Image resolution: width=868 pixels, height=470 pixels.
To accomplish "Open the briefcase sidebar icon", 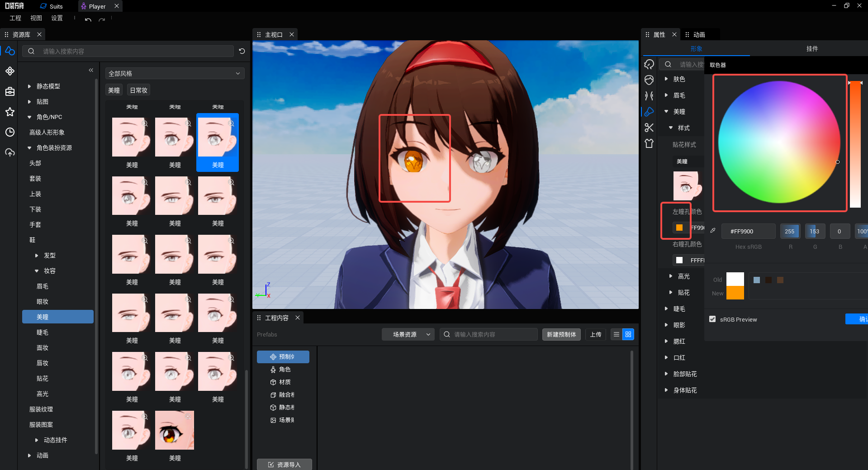I will [10, 91].
